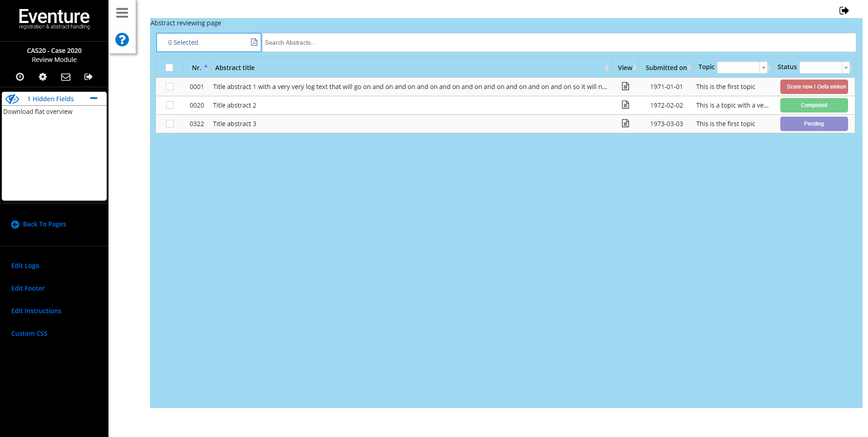Click the Search Abstracts input field
Viewport: 868px width, 437px height.
[x=407, y=42]
